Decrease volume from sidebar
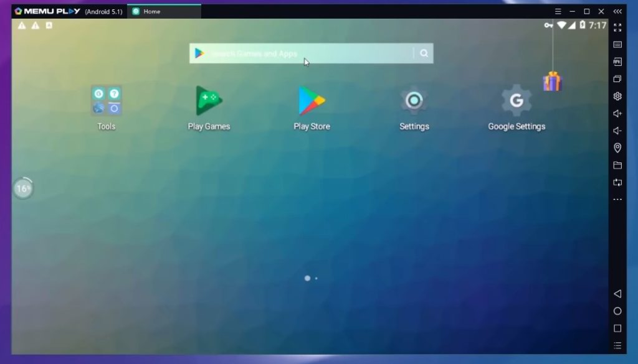The image size is (638, 364). 617,131
